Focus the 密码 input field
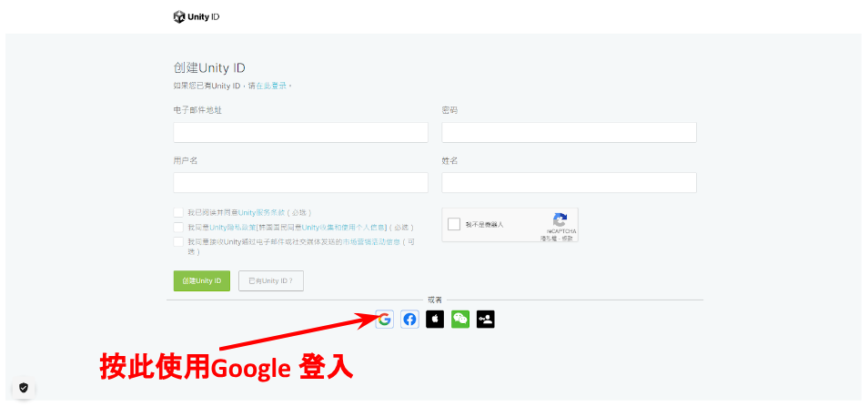Viewport: 868px width, 417px height. point(569,132)
